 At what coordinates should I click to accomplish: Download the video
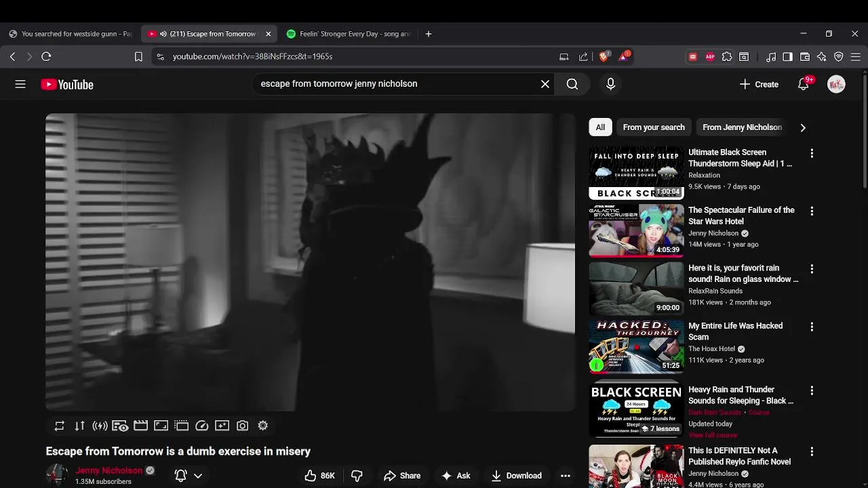click(x=517, y=476)
